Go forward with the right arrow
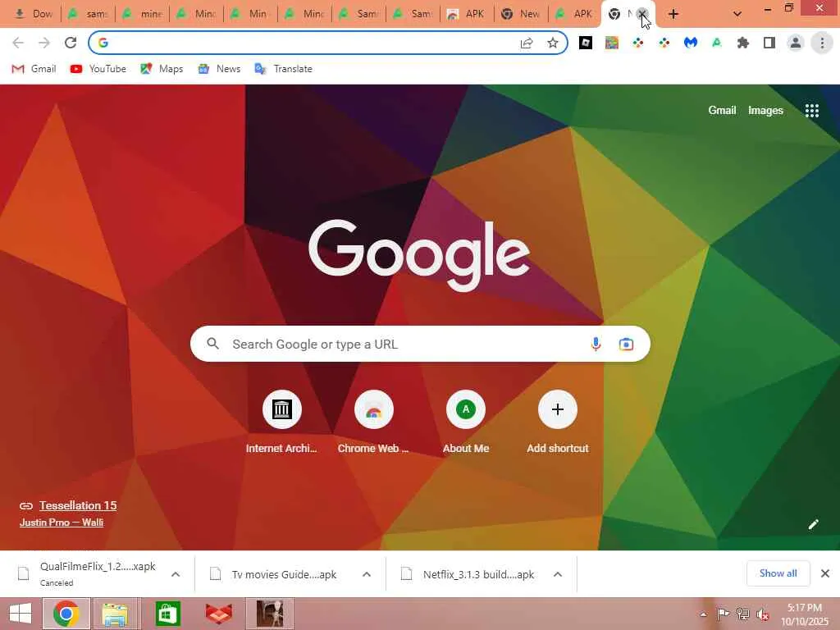840x630 pixels. (x=44, y=43)
